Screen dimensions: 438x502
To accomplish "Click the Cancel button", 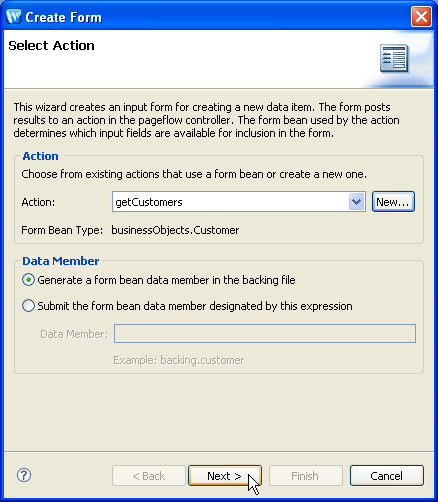I will pos(387,476).
